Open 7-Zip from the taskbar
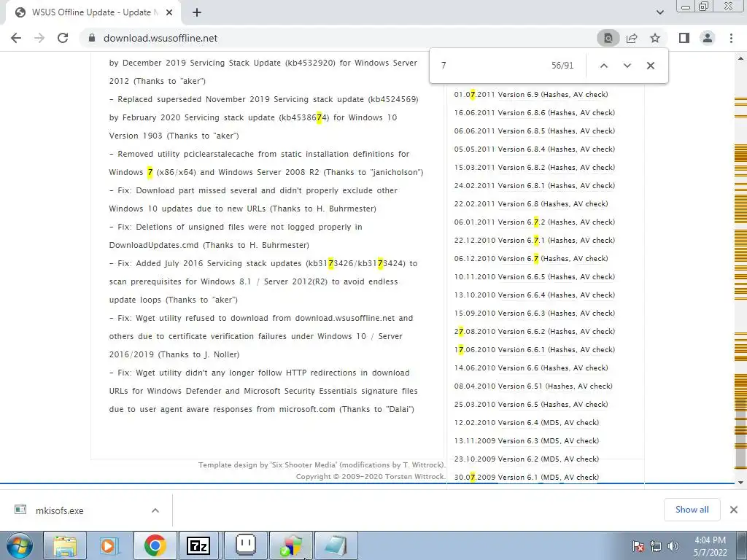This screenshot has width=747, height=560. pos(199,545)
